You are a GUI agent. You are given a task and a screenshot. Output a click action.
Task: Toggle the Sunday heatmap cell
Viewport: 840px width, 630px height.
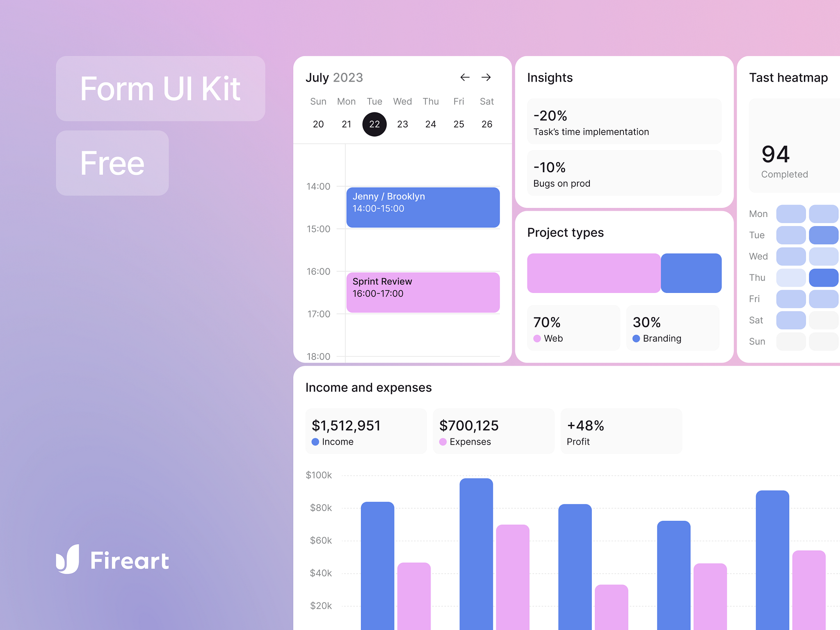(x=791, y=341)
